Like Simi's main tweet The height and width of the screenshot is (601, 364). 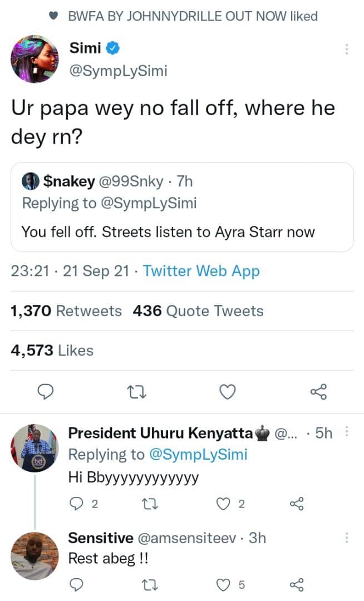226,393
